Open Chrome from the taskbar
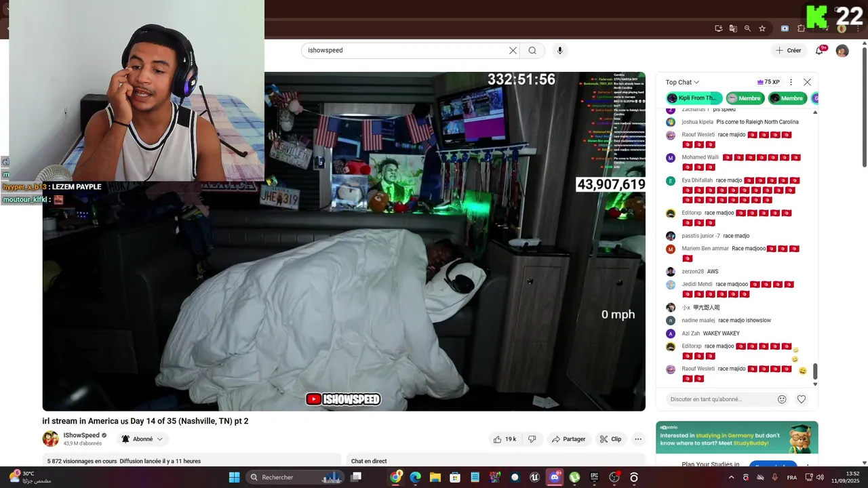The width and height of the screenshot is (868, 488). 396,477
